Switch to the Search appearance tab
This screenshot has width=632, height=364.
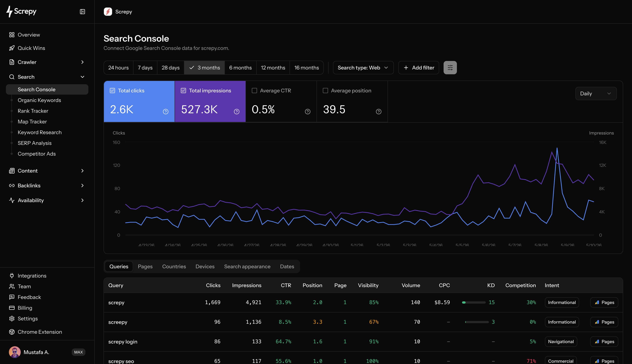(x=247, y=266)
